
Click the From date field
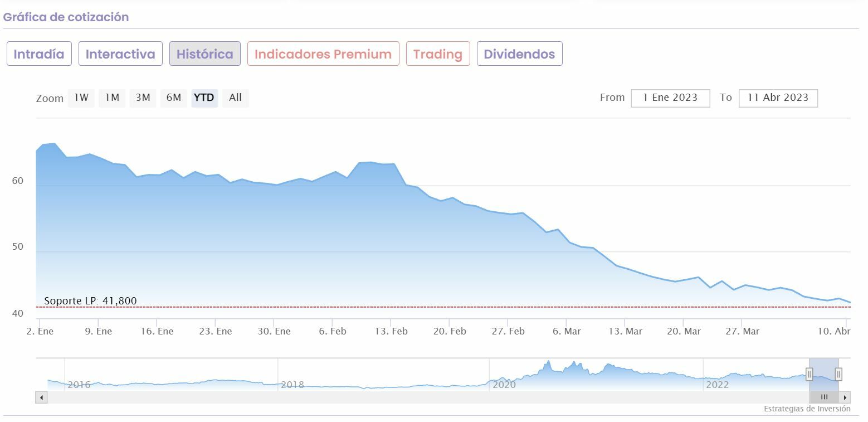pyautogui.click(x=670, y=98)
